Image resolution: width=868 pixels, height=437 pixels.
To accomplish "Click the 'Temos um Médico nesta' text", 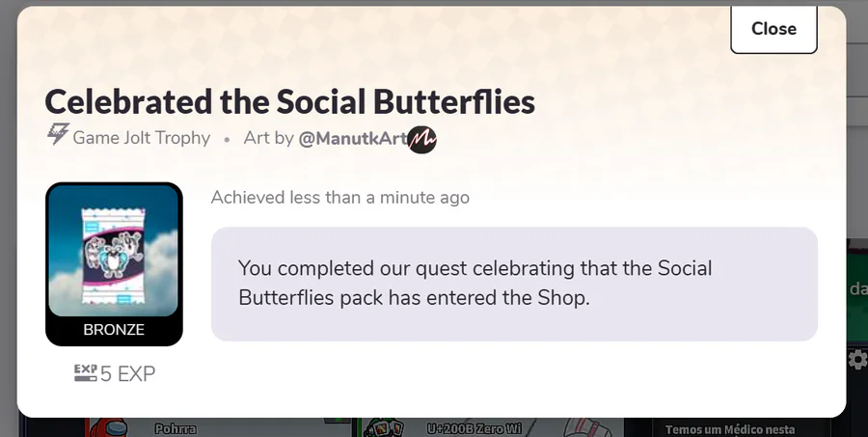I will (x=729, y=429).
